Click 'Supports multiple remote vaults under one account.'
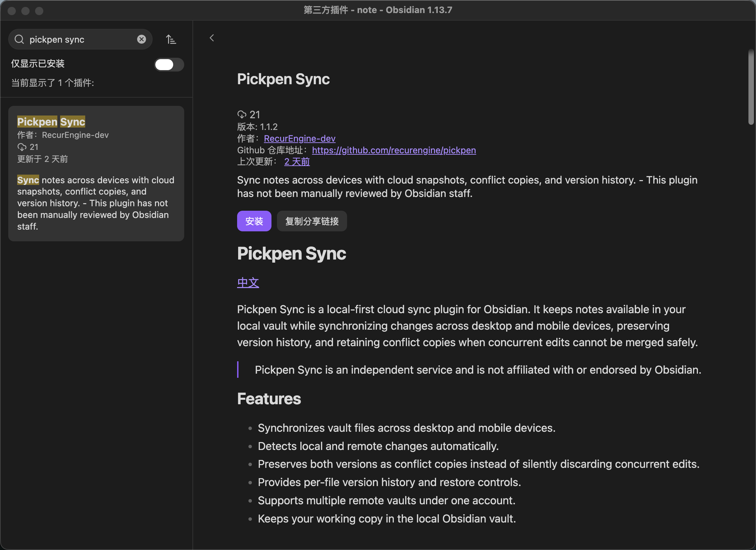Image resolution: width=756 pixels, height=550 pixels. tap(387, 500)
